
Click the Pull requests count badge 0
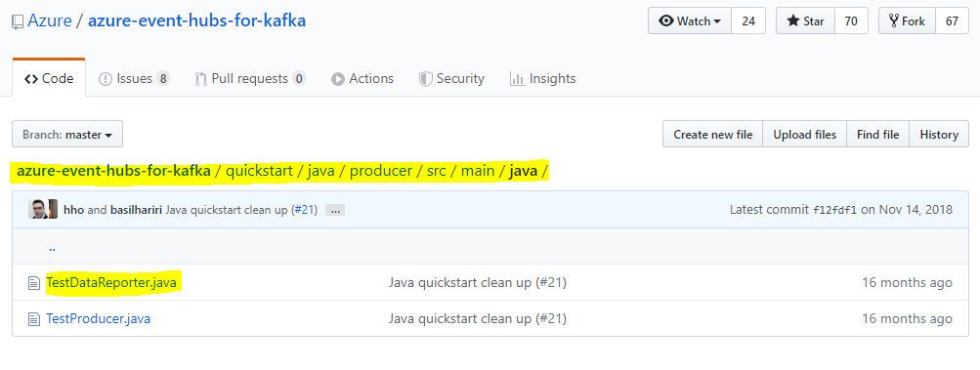tap(299, 79)
